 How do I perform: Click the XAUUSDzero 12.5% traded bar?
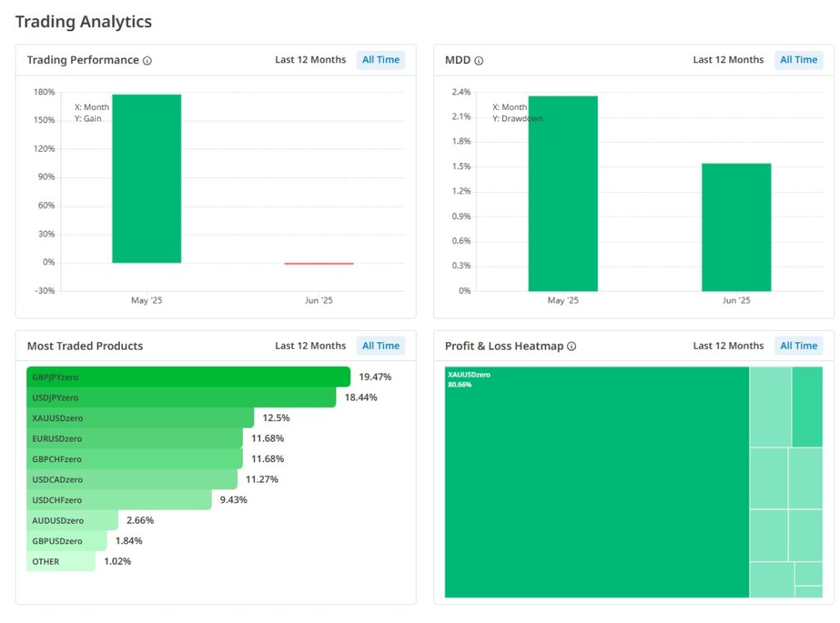(x=140, y=419)
